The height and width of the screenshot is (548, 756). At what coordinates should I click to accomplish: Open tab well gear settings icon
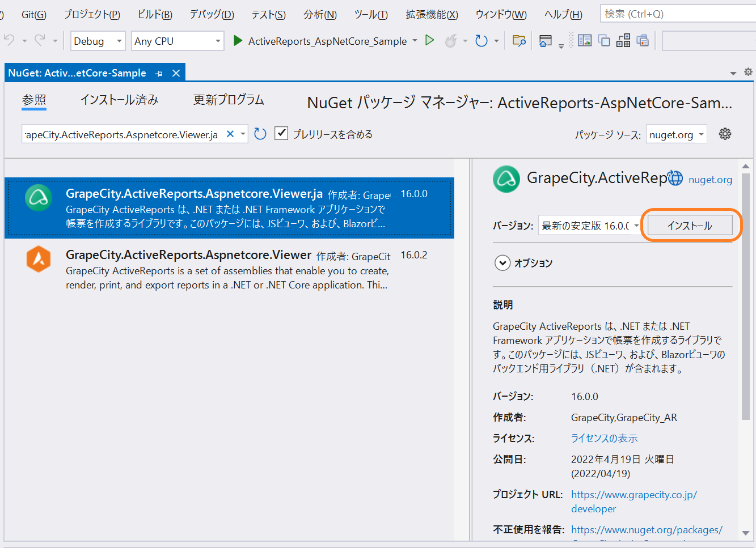748,72
